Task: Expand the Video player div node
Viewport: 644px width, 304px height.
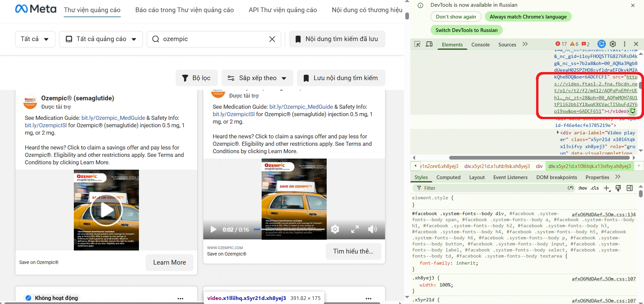Action: [558, 133]
